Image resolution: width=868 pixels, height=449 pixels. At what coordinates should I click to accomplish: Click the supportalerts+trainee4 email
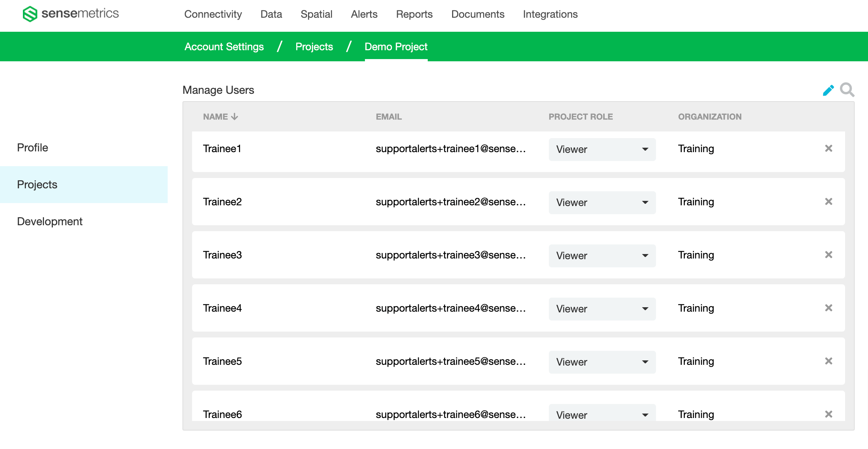click(451, 308)
